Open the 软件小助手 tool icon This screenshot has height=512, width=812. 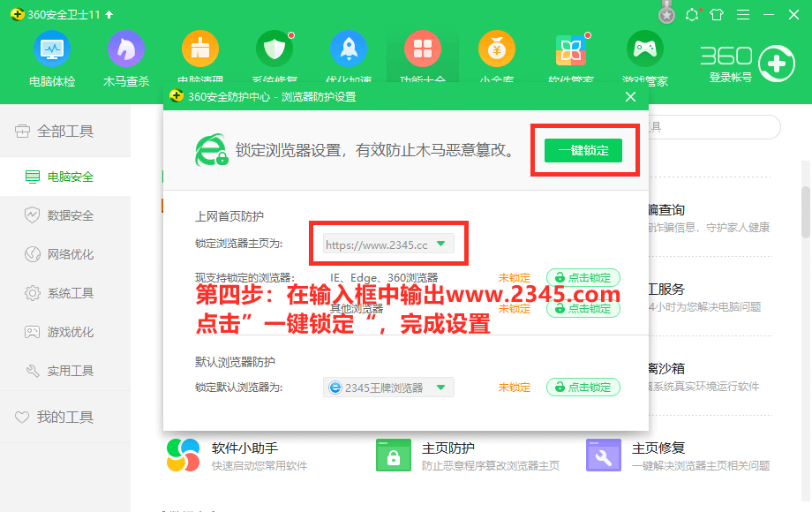tap(184, 455)
